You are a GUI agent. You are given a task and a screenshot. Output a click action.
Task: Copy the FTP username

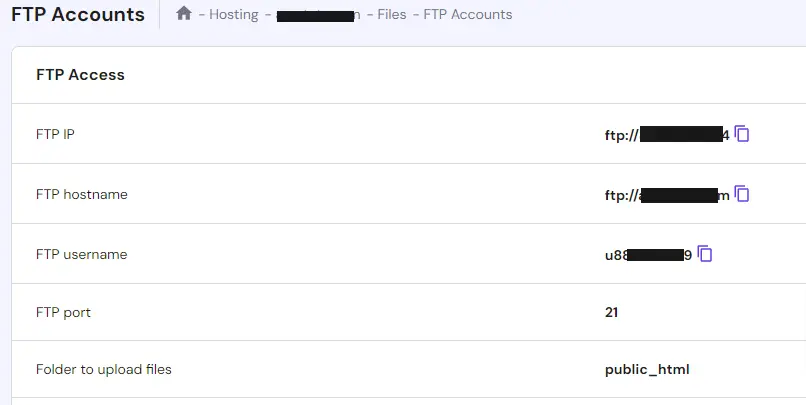[705, 254]
